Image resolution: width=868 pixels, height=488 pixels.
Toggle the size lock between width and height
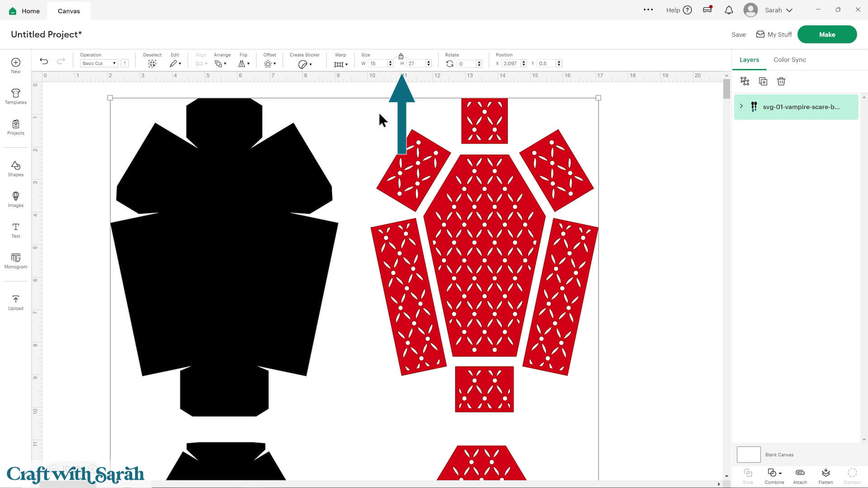click(x=401, y=56)
